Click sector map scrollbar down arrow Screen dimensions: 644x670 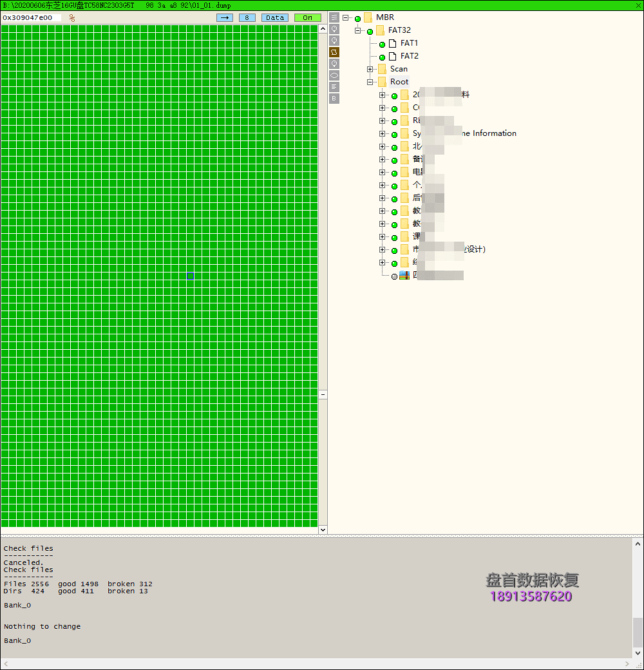pos(323,530)
